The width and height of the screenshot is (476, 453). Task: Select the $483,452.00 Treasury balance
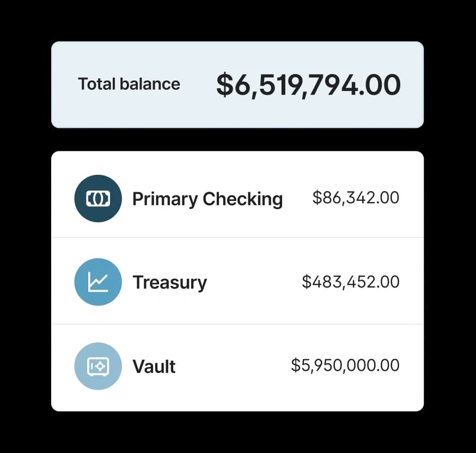(x=350, y=281)
